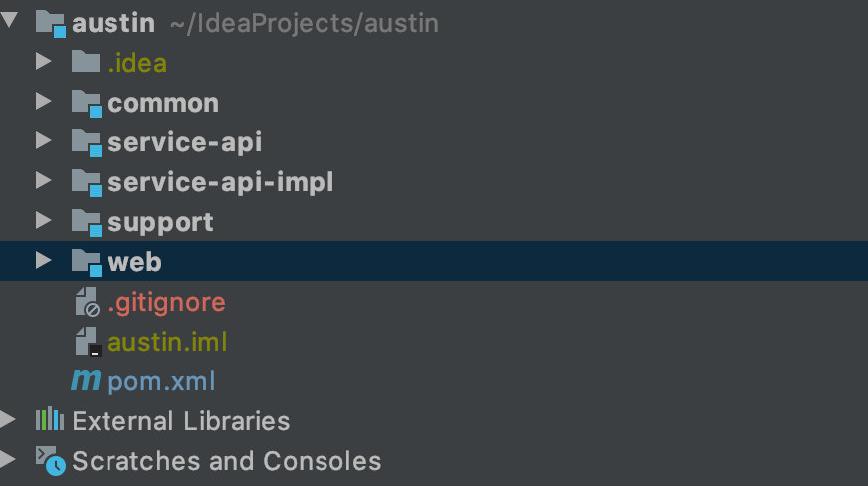Select the Scratches and Consoles label
This screenshot has width=868, height=486.
[x=227, y=461]
